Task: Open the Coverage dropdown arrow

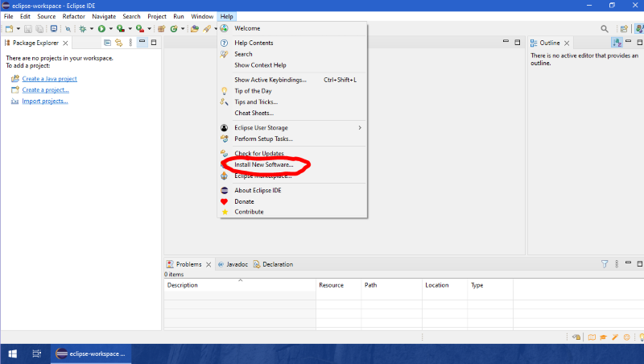Action: (x=130, y=29)
